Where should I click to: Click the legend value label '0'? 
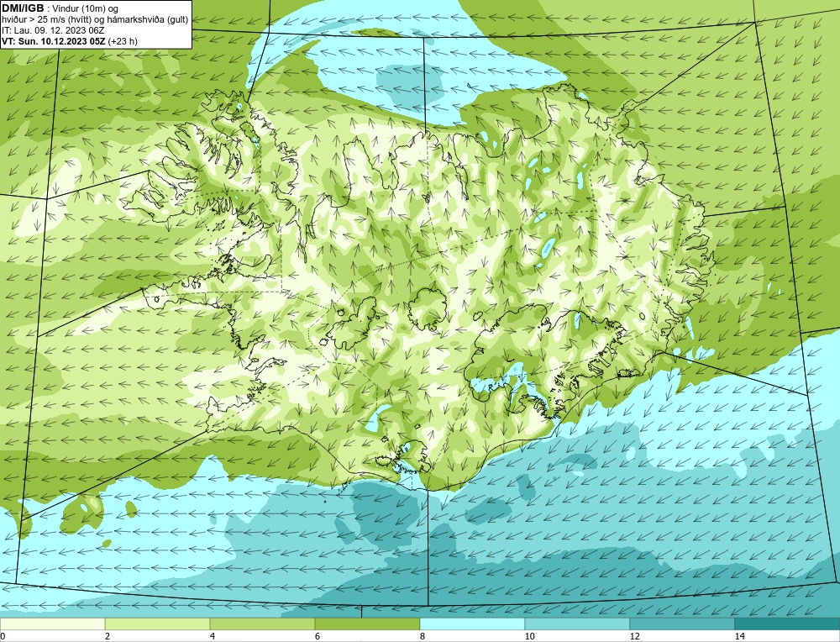[3, 636]
